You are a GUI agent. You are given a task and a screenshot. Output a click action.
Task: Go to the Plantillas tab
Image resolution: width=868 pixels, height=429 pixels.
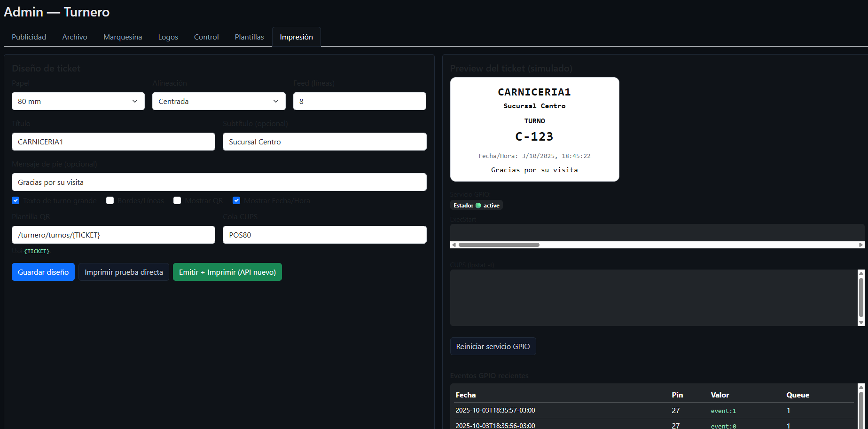click(249, 37)
